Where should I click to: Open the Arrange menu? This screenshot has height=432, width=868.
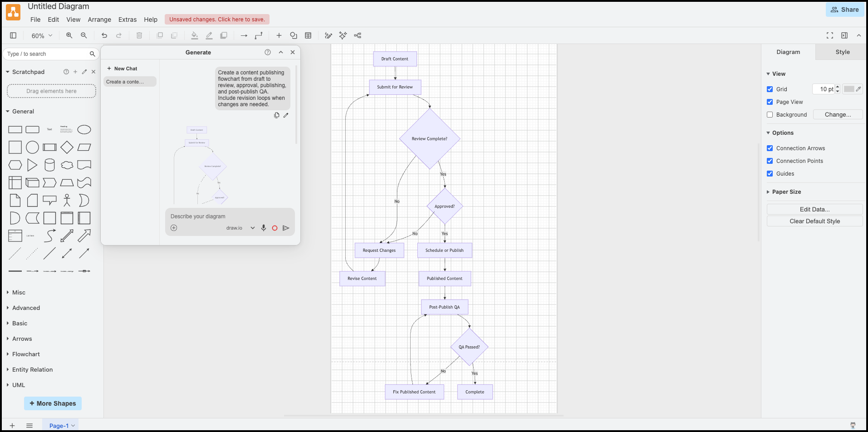tap(99, 20)
